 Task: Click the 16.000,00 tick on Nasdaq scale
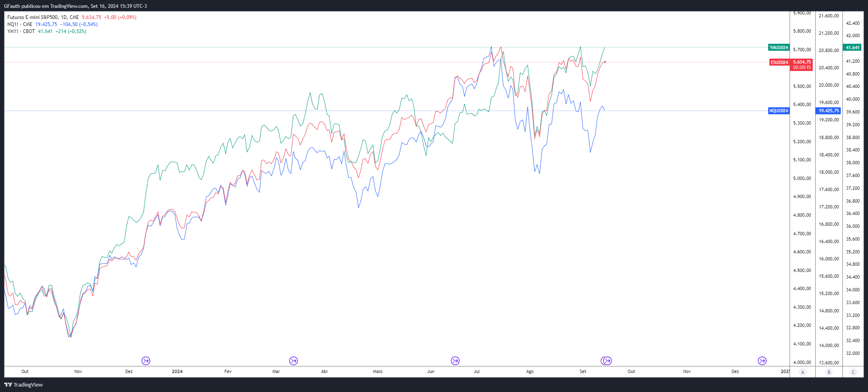click(x=829, y=259)
